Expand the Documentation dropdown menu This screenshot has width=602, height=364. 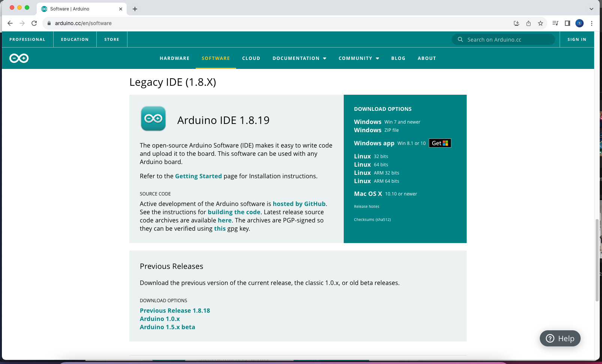(300, 58)
